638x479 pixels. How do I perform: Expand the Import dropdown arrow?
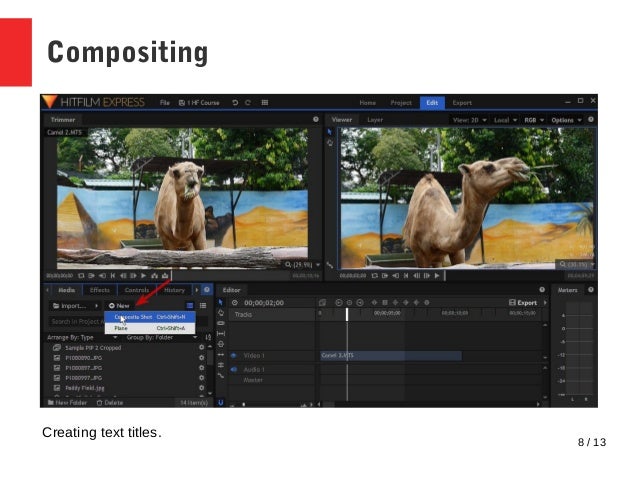96,306
